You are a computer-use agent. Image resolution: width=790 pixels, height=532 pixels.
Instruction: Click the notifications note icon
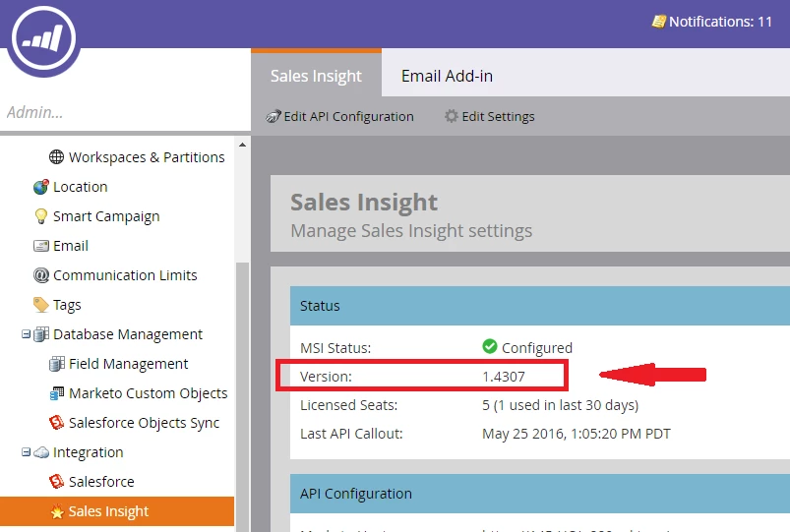pos(658,22)
